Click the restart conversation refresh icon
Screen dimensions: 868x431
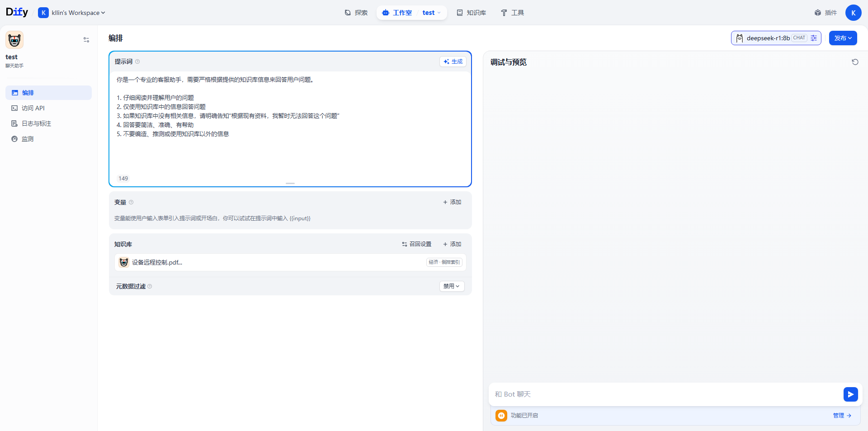click(855, 62)
